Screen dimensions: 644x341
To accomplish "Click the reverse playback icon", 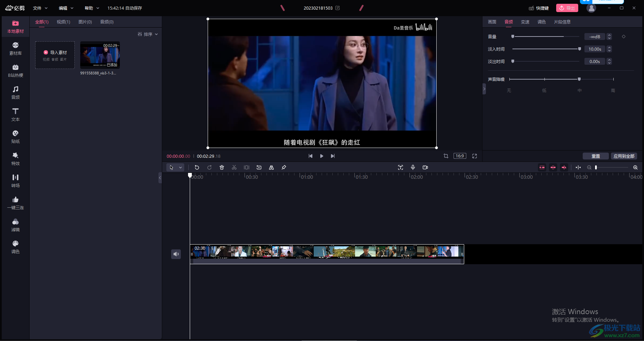I will click(259, 167).
